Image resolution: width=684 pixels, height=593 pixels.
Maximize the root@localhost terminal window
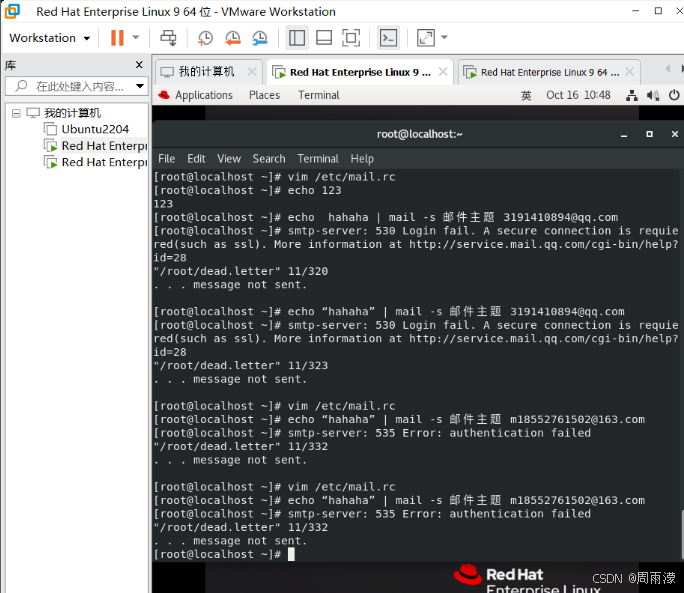coord(650,134)
